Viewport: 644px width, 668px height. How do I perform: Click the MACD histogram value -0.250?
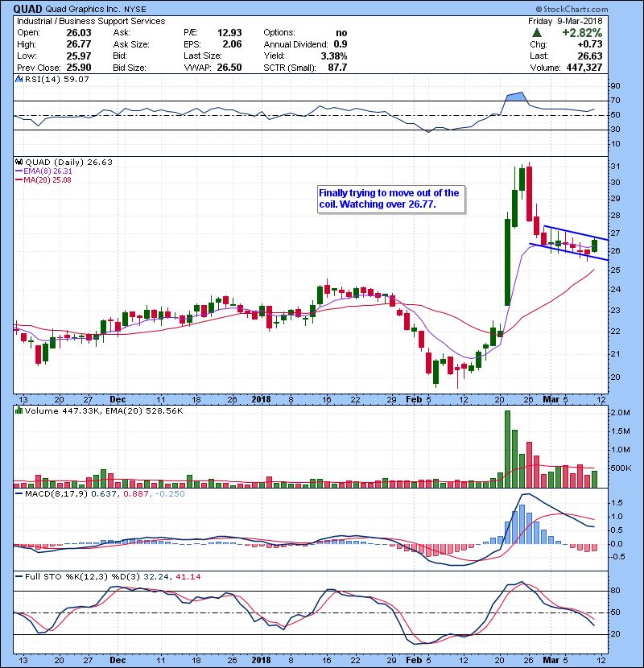170,494
